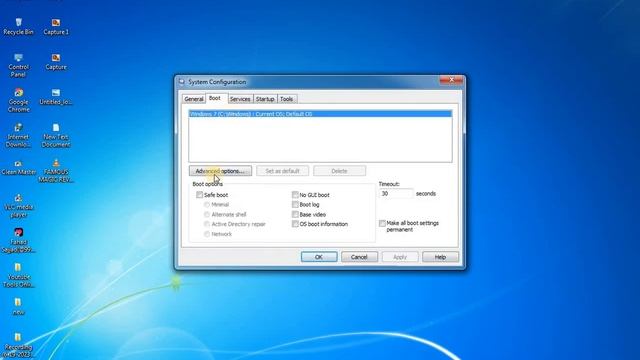Click the Apply button

[400, 257]
